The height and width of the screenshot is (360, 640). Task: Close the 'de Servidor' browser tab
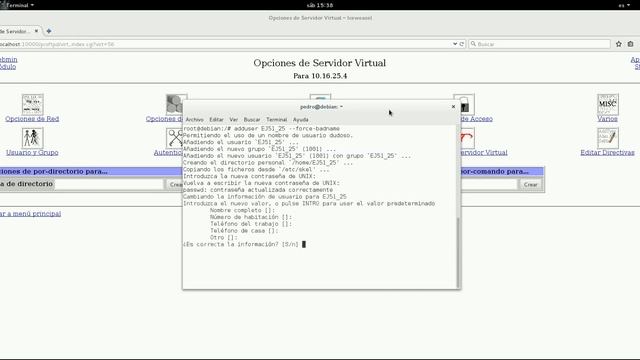(x=36, y=31)
